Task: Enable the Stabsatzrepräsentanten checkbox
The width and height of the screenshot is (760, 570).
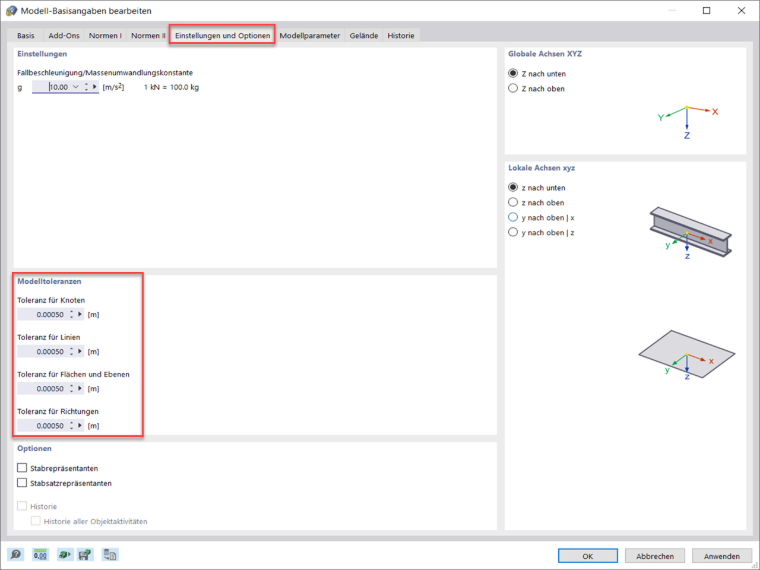Action: click(22, 483)
